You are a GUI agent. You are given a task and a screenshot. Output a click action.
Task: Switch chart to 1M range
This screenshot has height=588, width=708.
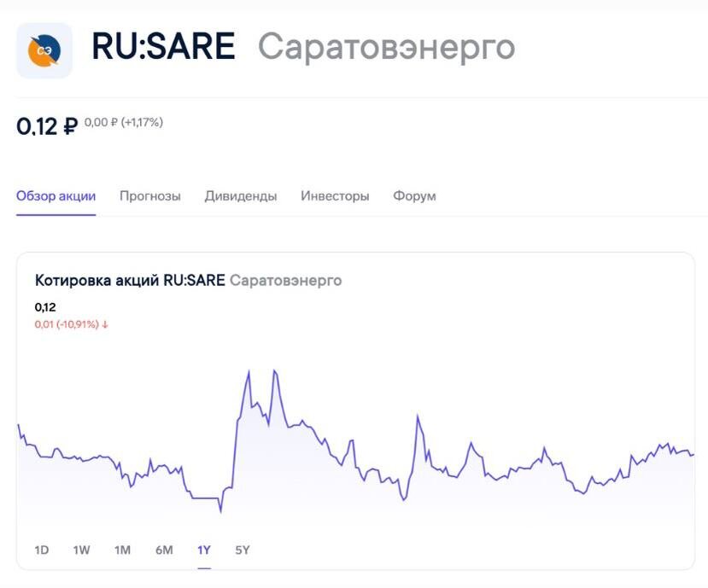tap(122, 550)
